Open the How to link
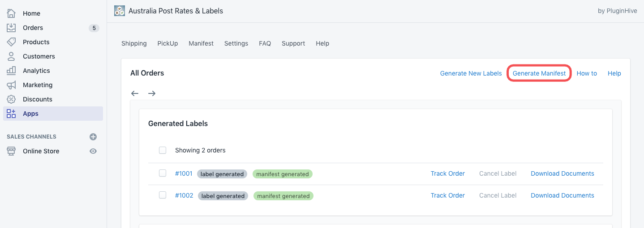The width and height of the screenshot is (644, 228). [587, 73]
